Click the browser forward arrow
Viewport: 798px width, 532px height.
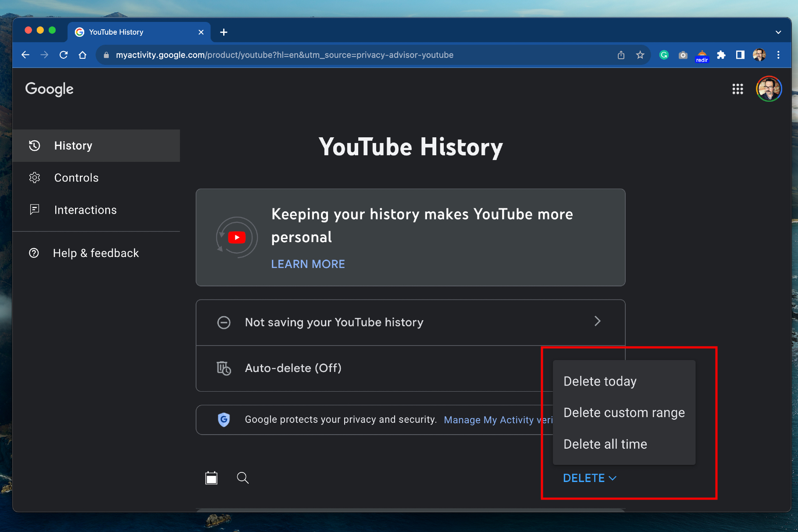point(44,55)
